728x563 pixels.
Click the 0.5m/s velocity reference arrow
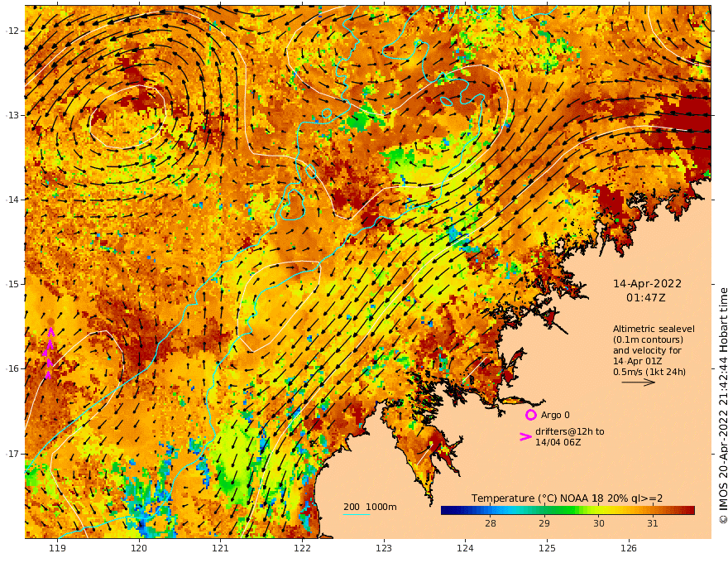coord(639,383)
